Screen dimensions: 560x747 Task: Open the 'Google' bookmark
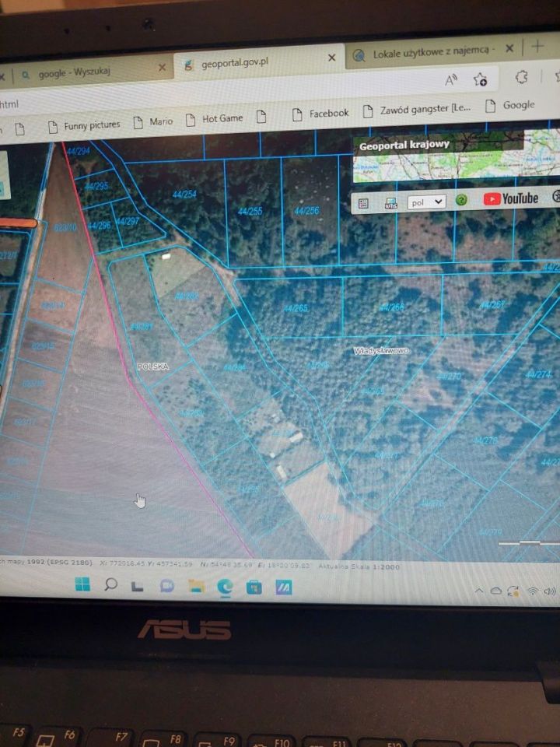[x=510, y=105]
